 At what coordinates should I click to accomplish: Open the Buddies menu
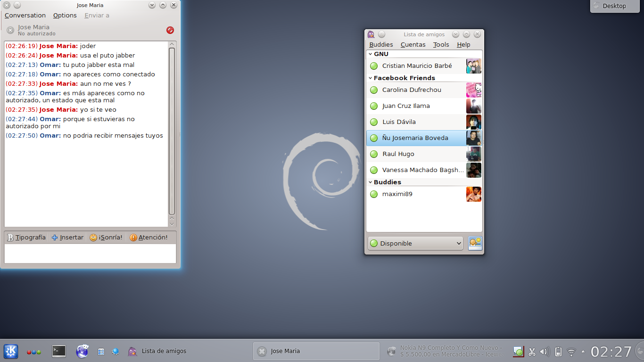[x=381, y=45]
